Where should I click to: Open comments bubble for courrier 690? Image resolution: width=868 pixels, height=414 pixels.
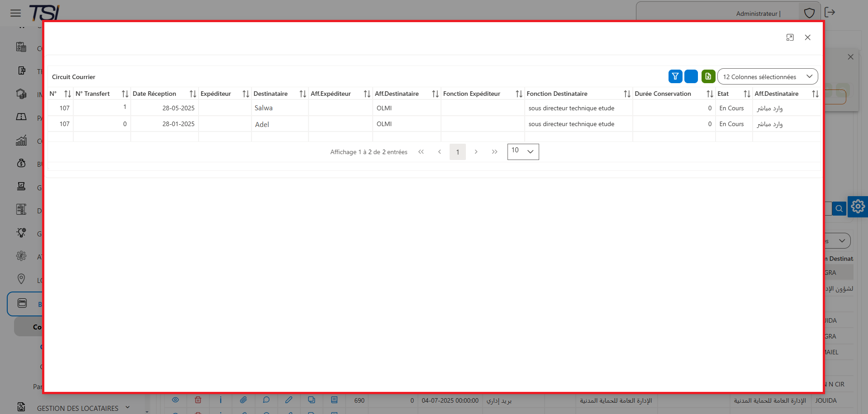(x=266, y=400)
